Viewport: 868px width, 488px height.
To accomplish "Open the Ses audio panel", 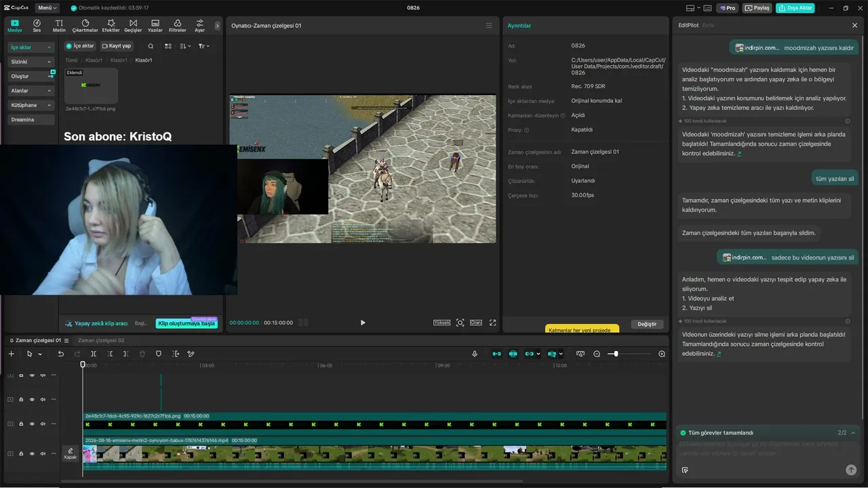I will 37,26.
